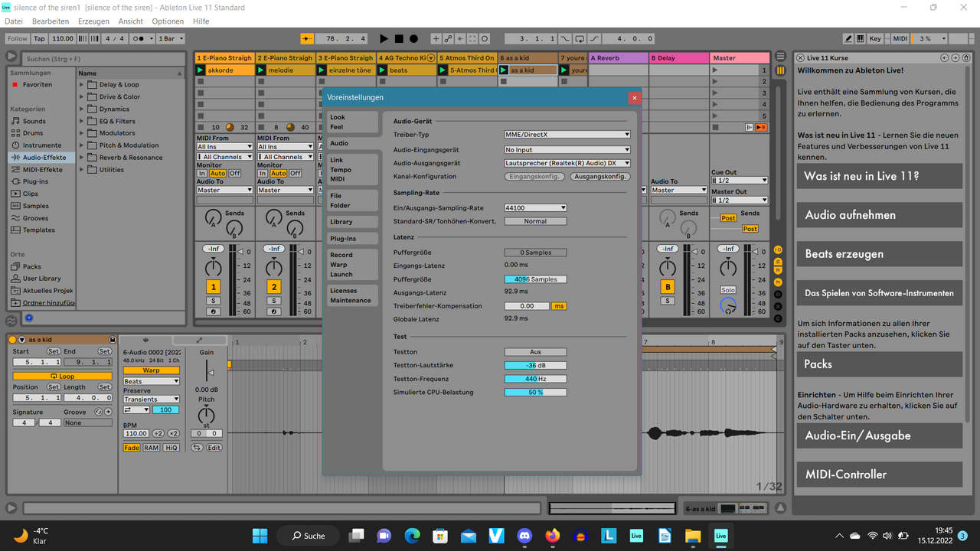The image size is (980, 551).
Task: Arm the transport Record button
Action: click(x=413, y=38)
